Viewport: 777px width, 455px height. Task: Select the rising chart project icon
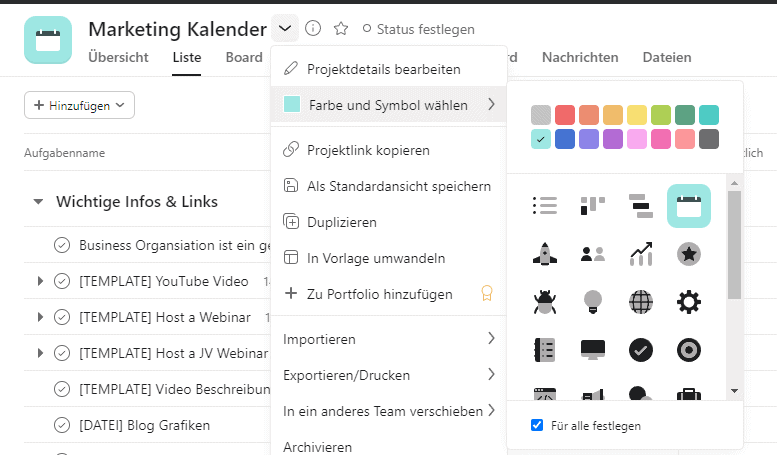[x=641, y=254]
